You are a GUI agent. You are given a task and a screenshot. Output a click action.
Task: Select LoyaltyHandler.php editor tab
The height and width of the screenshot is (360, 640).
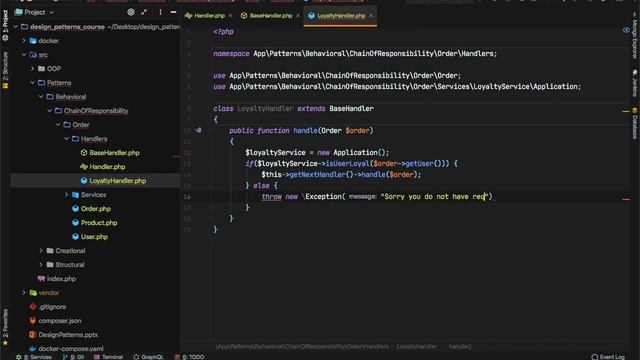point(341,16)
